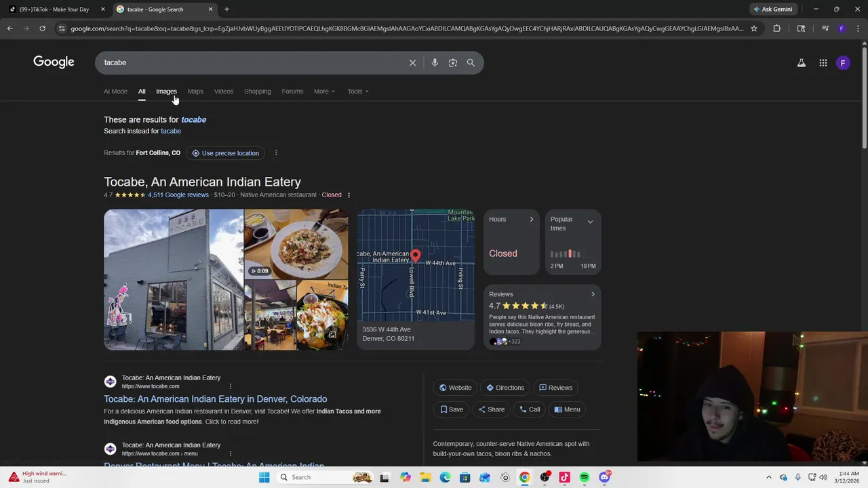The width and height of the screenshot is (868, 488).
Task: Click Use precise location button
Action: pos(225,153)
